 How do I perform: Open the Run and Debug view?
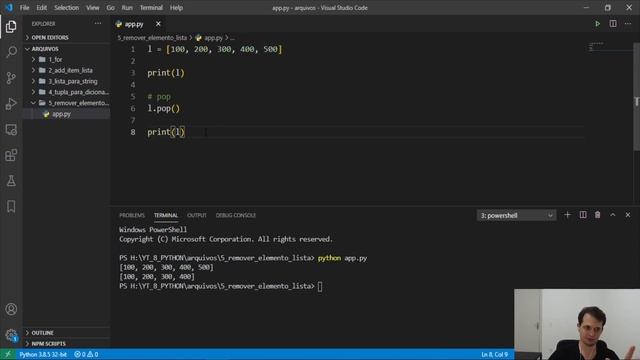pyautogui.click(x=11, y=103)
